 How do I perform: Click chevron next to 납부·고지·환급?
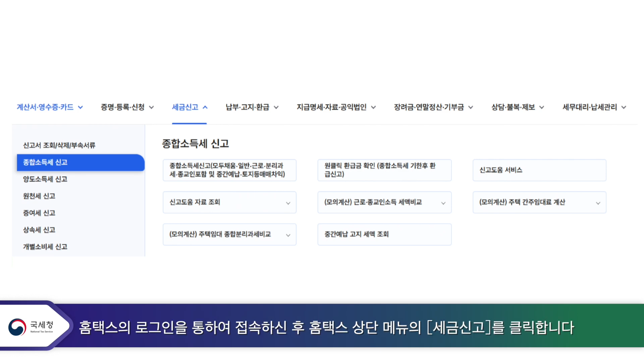point(276,108)
